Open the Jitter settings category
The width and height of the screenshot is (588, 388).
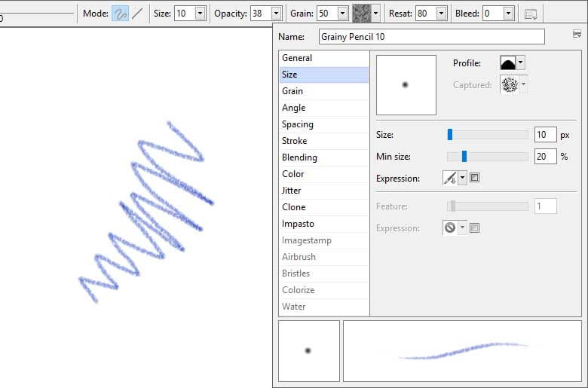[292, 191]
